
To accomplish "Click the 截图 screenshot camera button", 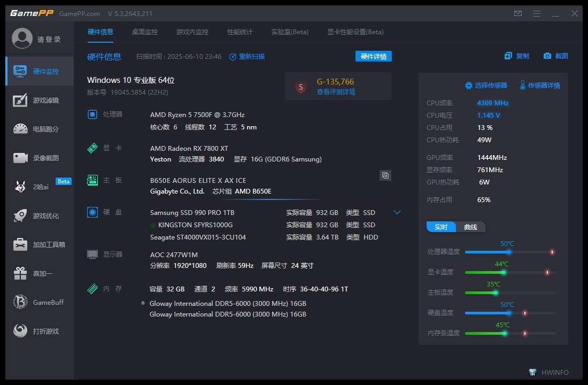I will click(555, 56).
